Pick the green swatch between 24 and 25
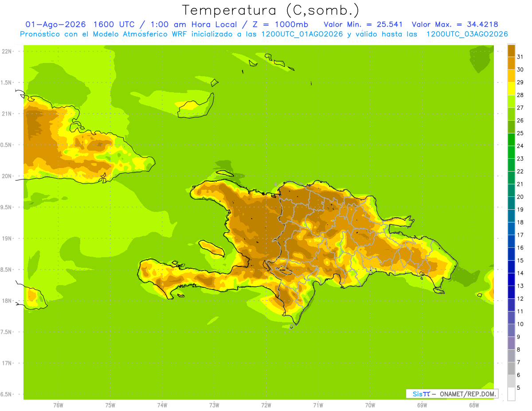Viewport: 532px width, 411px height. [x=511, y=139]
